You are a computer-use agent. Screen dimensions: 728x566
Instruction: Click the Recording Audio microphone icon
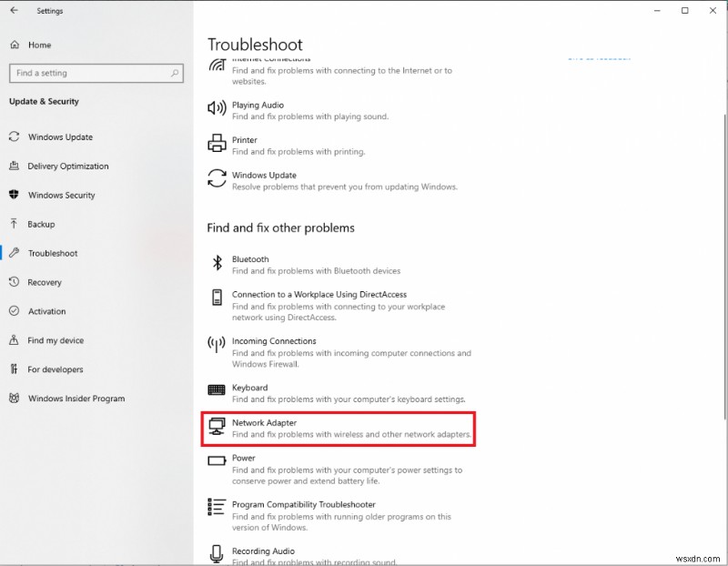(217, 553)
